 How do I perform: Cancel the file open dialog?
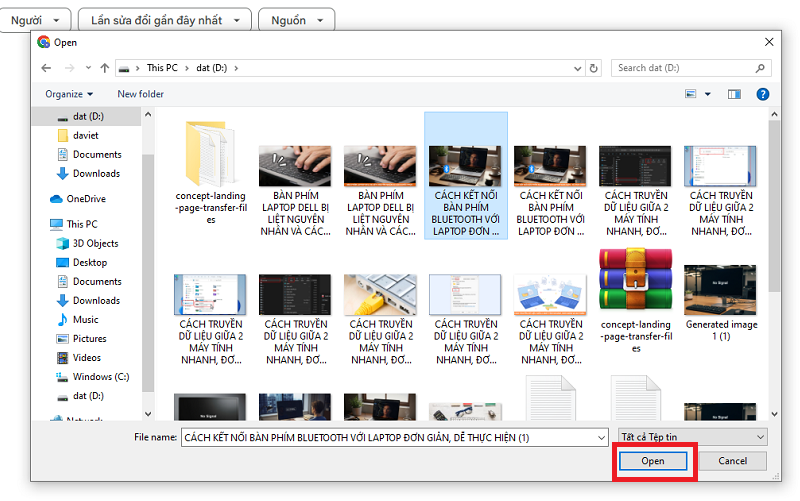point(732,461)
